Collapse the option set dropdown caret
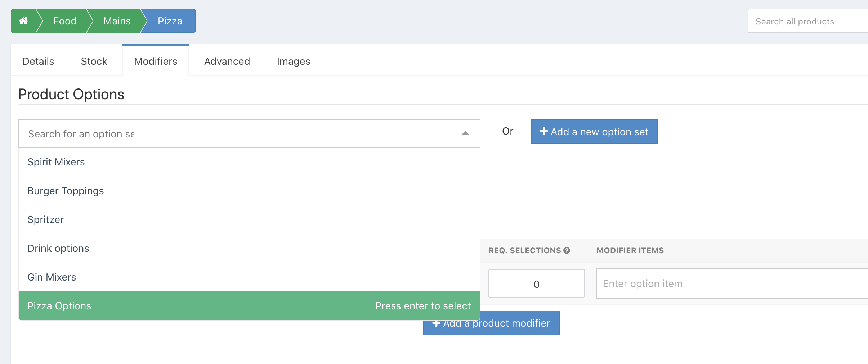The height and width of the screenshot is (364, 868). point(465,133)
